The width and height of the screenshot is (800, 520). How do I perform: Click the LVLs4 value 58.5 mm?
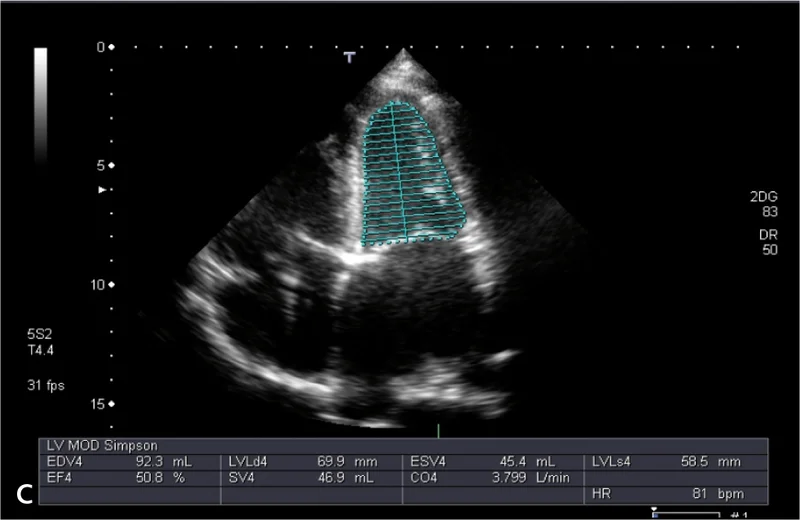(x=710, y=462)
